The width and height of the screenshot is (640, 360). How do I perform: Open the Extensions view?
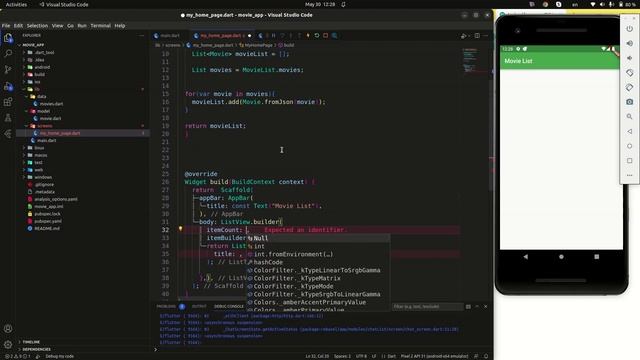[x=8, y=102]
